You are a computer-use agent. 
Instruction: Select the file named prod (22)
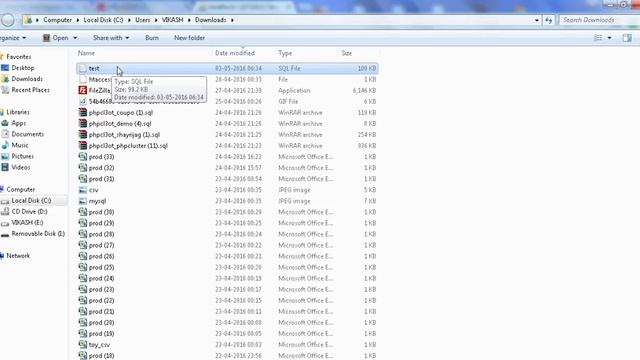point(101,300)
